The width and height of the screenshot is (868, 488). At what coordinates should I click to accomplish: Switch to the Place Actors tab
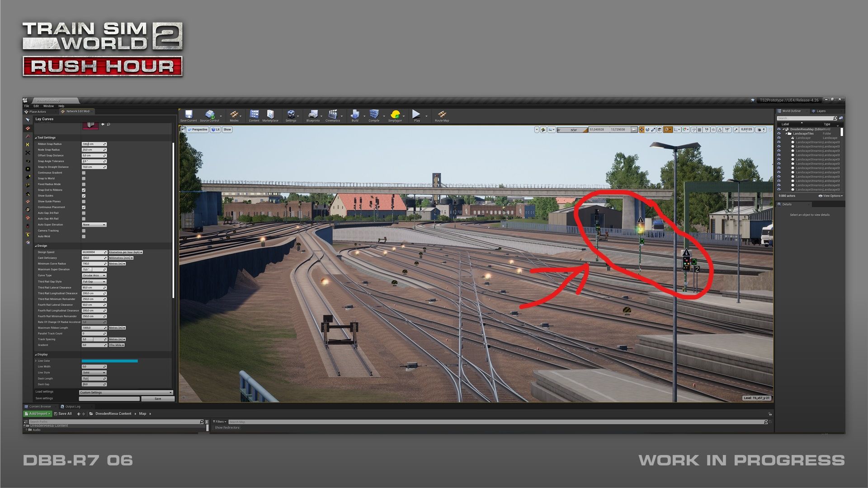[38, 112]
